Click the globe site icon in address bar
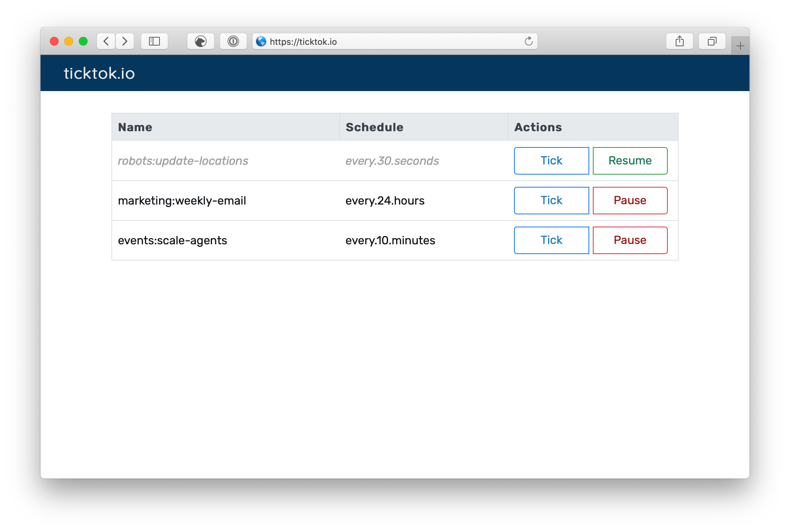This screenshot has height=532, width=790. point(261,42)
